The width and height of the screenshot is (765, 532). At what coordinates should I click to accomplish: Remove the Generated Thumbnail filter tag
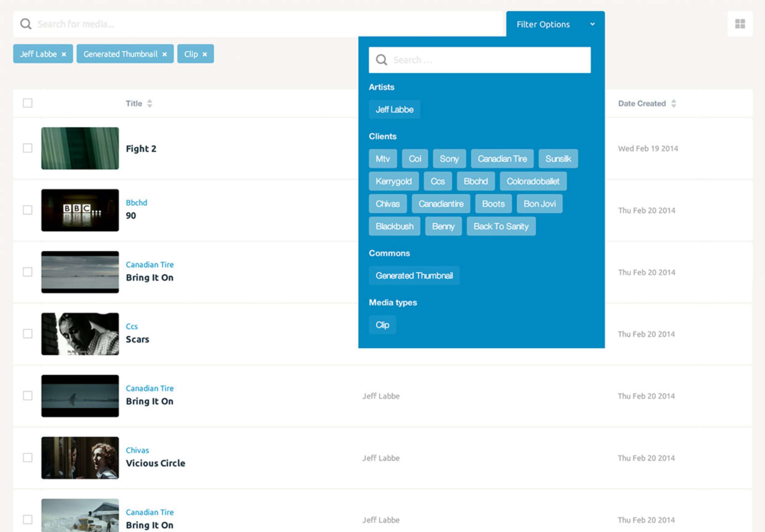pos(164,54)
